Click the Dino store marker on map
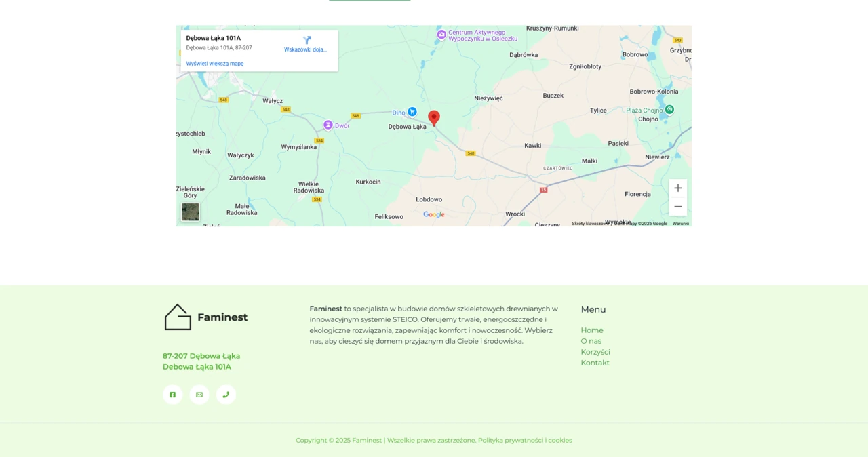This screenshot has width=868, height=457. click(412, 112)
